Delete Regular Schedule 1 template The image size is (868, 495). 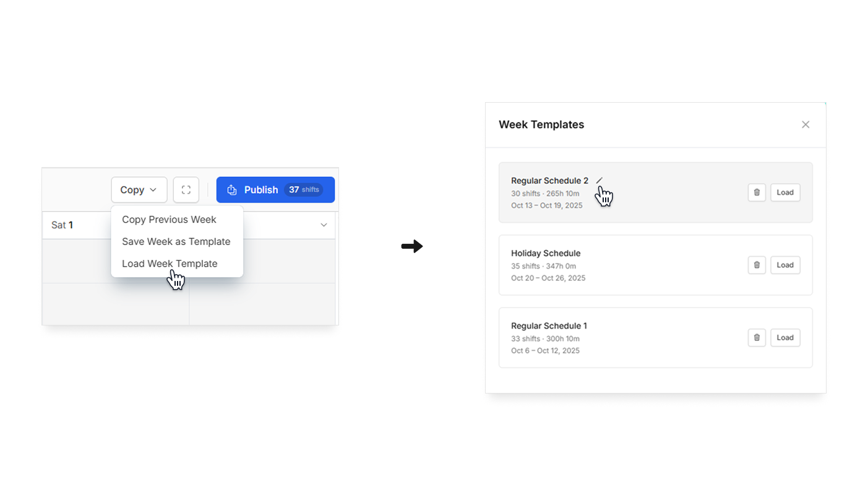(x=757, y=338)
